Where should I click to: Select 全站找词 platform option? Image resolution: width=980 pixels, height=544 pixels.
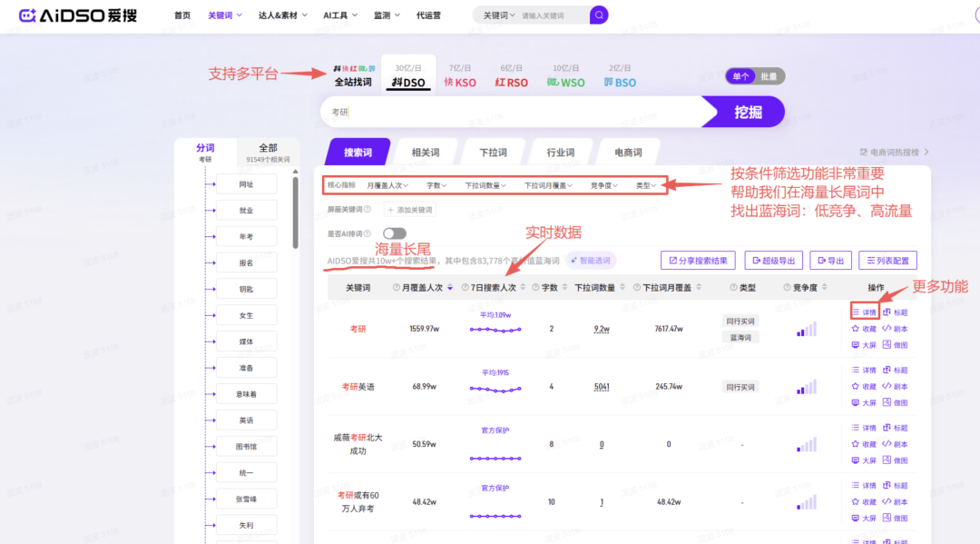(353, 76)
